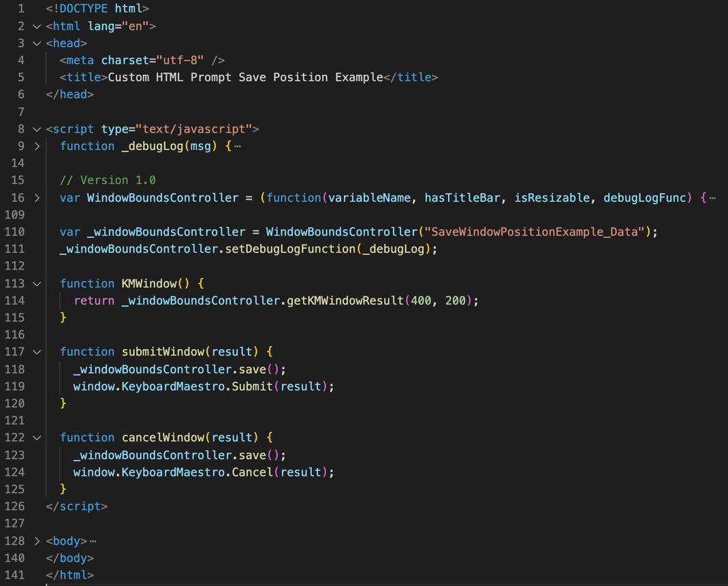Collapse the KMWindow function fold arrow
Image resolution: width=728 pixels, height=586 pixels.
(x=37, y=284)
